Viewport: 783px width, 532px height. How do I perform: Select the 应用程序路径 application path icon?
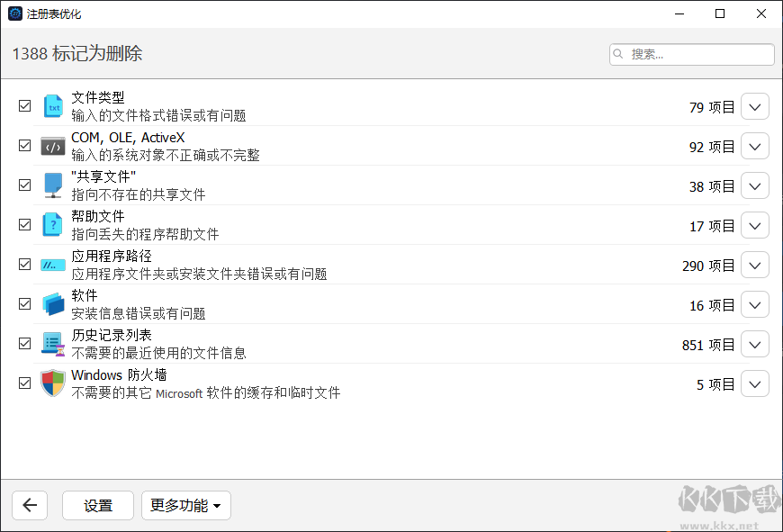(x=53, y=264)
